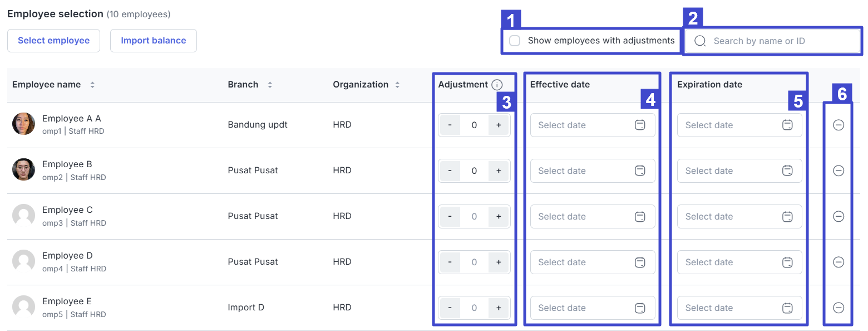
Task: Click the Adjustment info icon
Action: (x=497, y=85)
